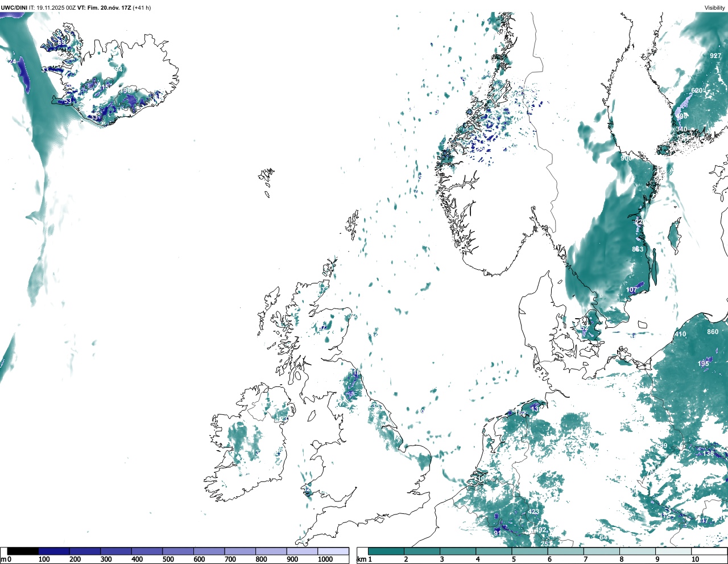Select the dark navy 100–200 m legend swatch
This screenshot has width=728, height=564.
[54, 551]
